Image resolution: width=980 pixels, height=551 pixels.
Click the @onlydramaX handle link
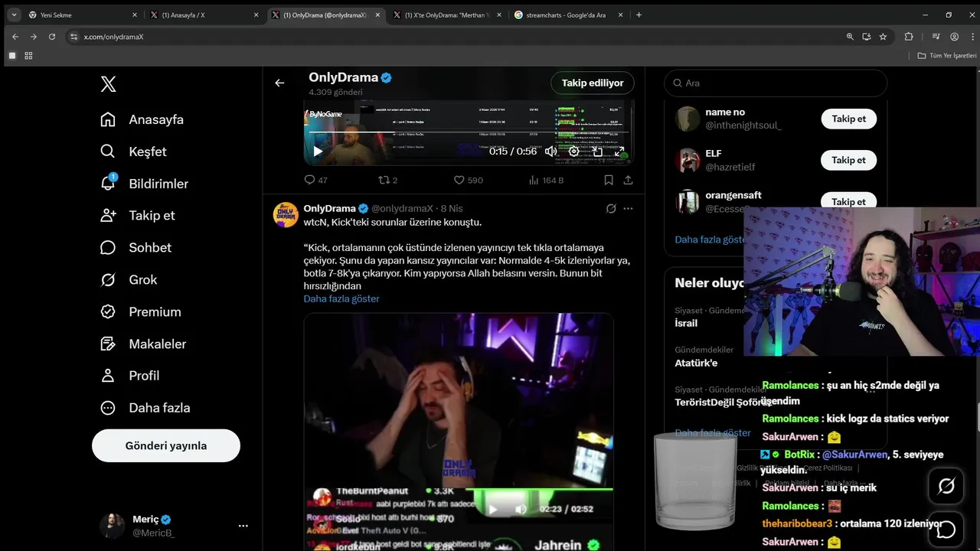click(402, 208)
